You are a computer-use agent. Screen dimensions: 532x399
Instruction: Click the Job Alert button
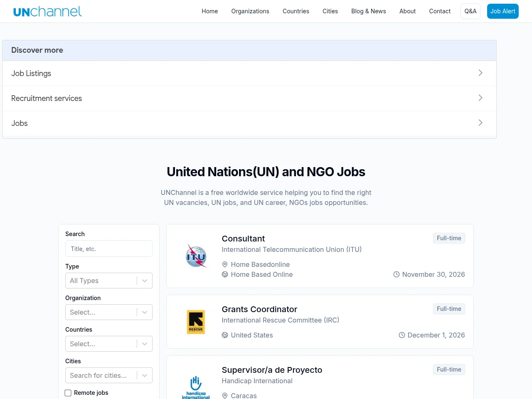click(x=503, y=11)
